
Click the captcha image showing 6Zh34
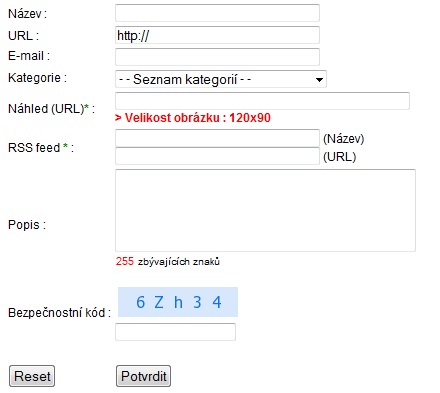(x=178, y=302)
